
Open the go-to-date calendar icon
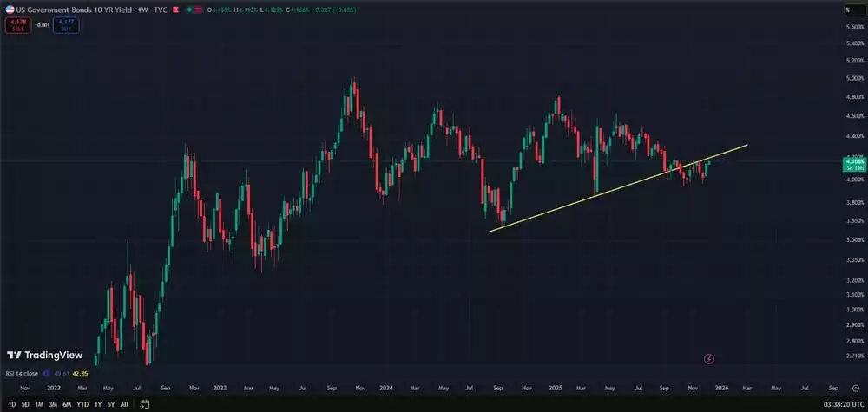[x=146, y=404]
